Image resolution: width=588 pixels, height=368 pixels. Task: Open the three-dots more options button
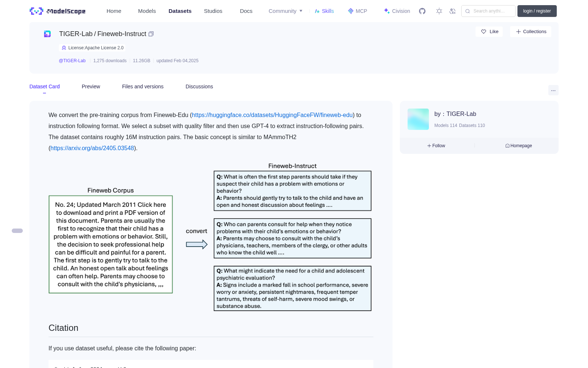(x=553, y=90)
